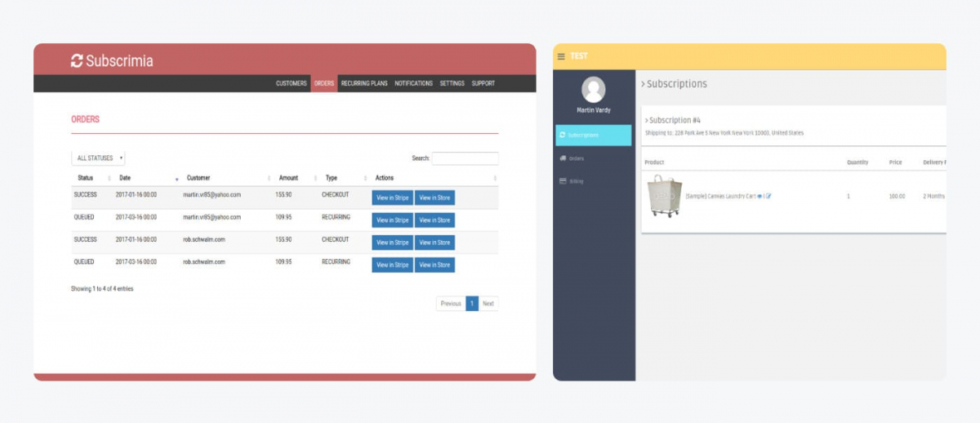Click the credit card icon beside Billing
Viewport: 980px width, 423px height.
click(562, 180)
